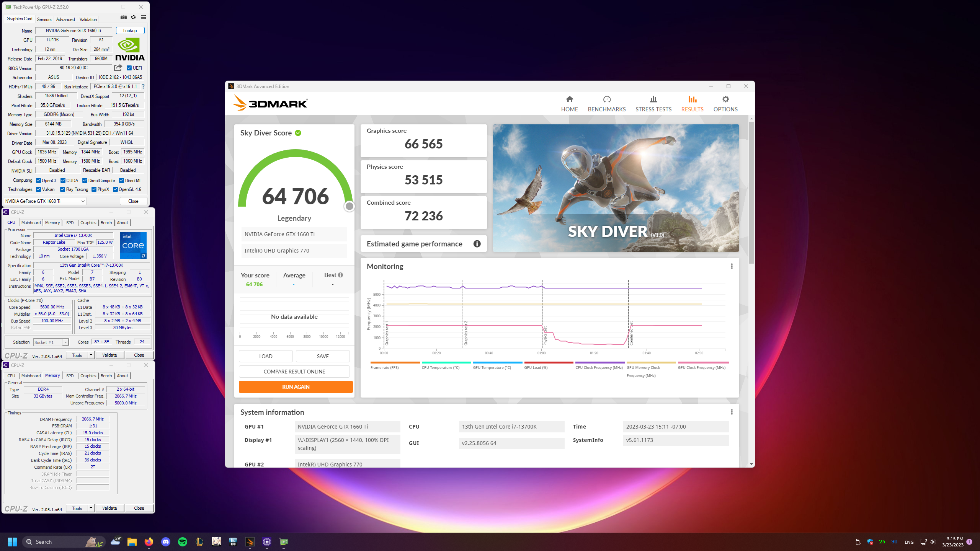The height and width of the screenshot is (551, 980).
Task: Click the taskbar Search box
Action: (x=63, y=542)
